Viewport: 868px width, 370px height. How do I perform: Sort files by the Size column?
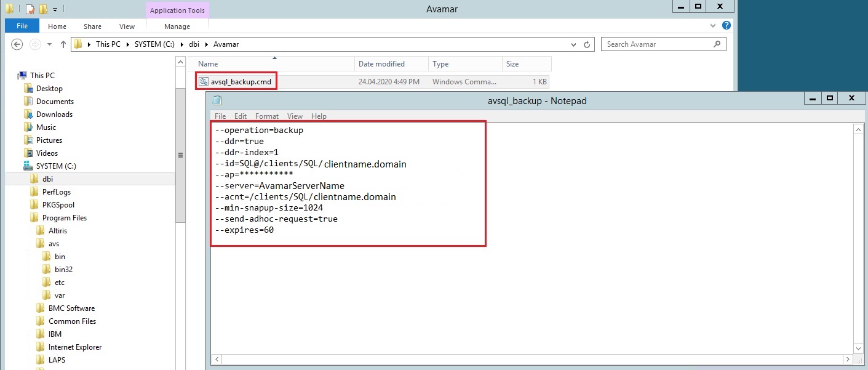point(527,64)
